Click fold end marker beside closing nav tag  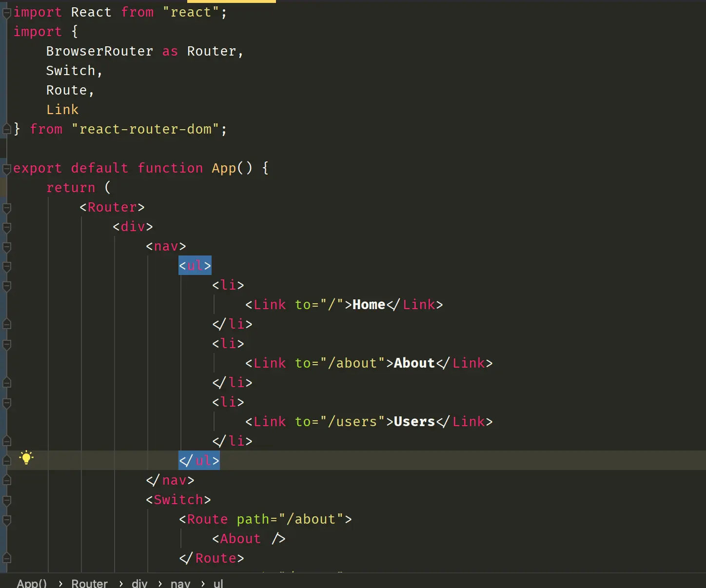pyautogui.click(x=7, y=480)
